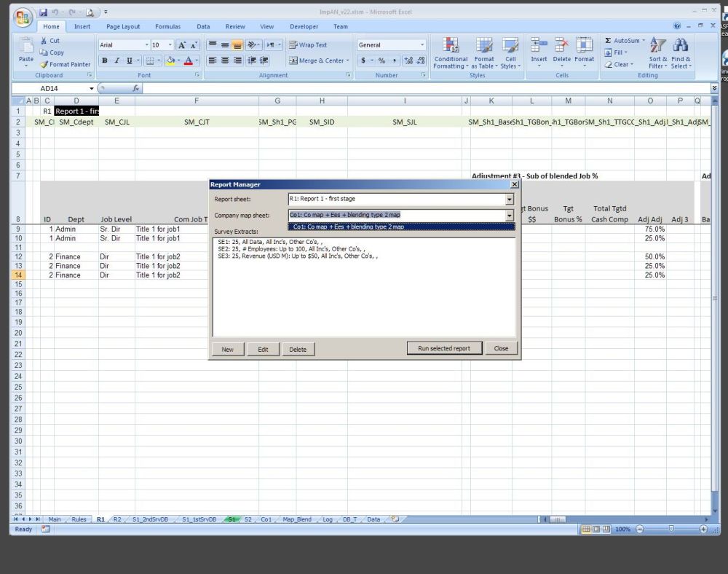Click the Format as Table icon

tap(484, 46)
